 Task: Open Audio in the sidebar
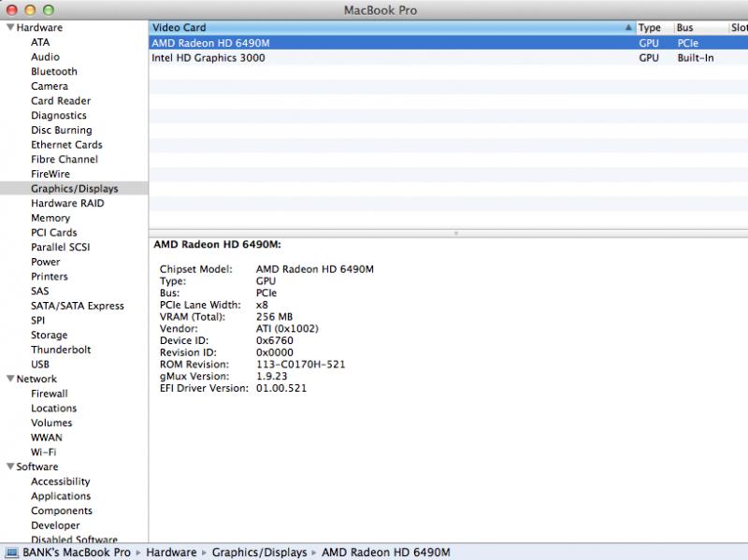click(x=45, y=57)
